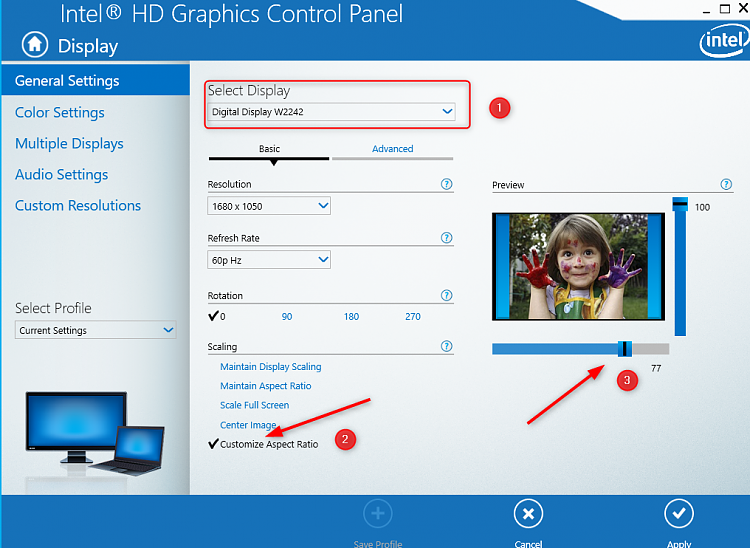750x548 pixels.
Task: Click the Save Profile plus icon
Action: [378, 514]
